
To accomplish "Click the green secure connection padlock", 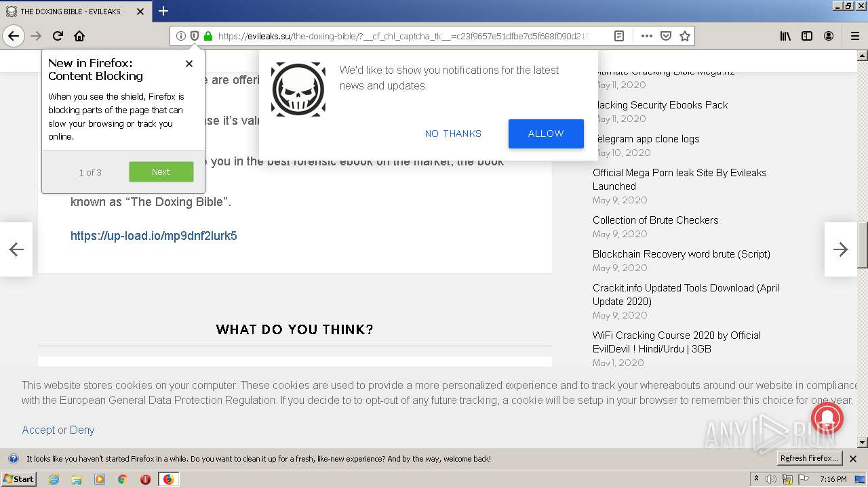I will (x=208, y=36).
